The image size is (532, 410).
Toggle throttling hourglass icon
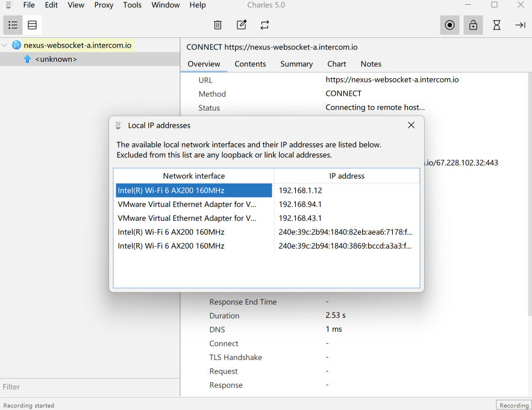point(496,25)
